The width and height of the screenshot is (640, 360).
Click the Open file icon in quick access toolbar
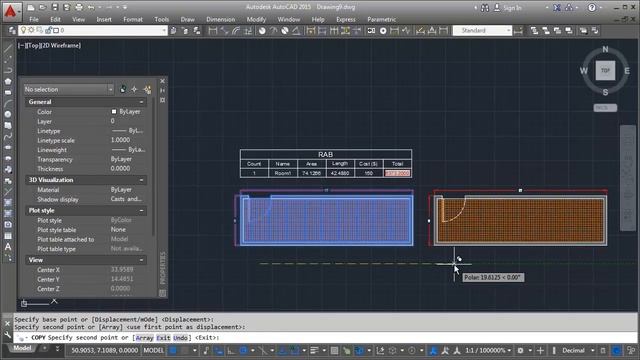43,7
